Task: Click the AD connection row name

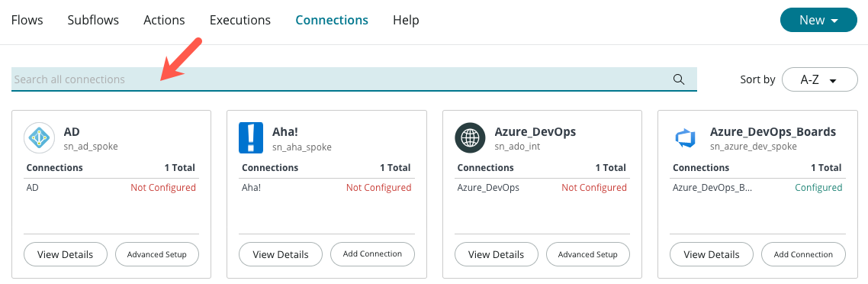Action: [32, 188]
